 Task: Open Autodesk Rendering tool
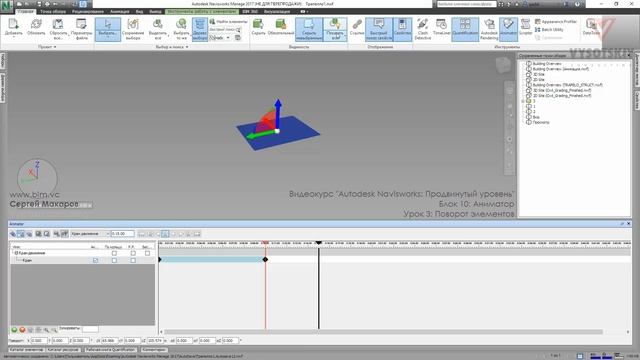[489, 29]
